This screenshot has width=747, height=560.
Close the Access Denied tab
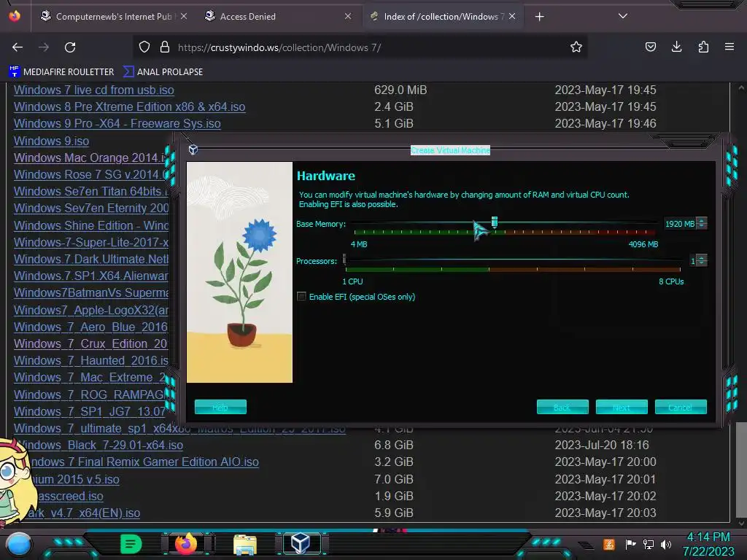pos(348,16)
